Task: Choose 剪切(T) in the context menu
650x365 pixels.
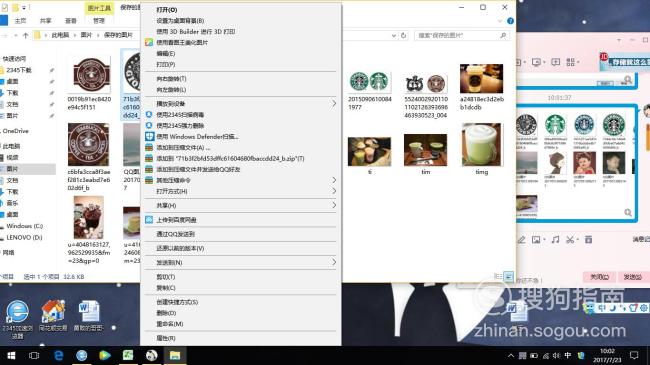Action: coord(165,277)
